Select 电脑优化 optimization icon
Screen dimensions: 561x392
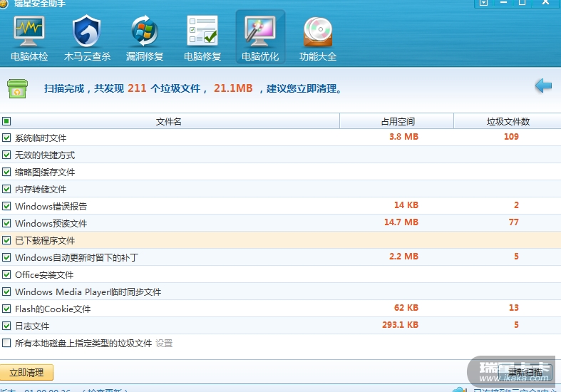point(260,38)
